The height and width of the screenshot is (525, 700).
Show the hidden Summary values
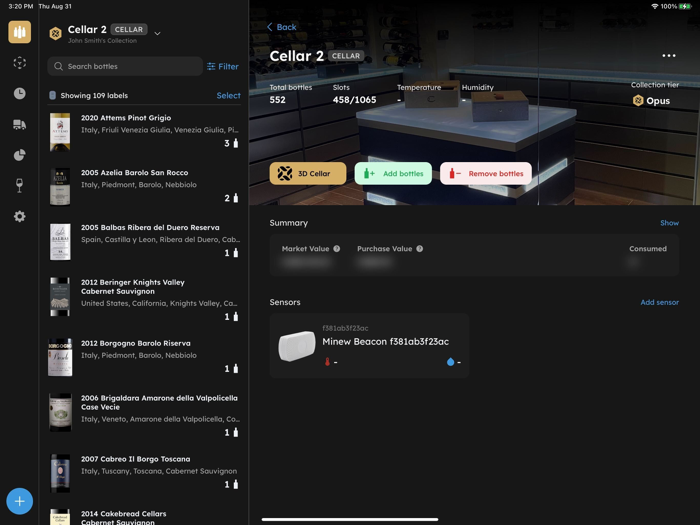[669, 223]
